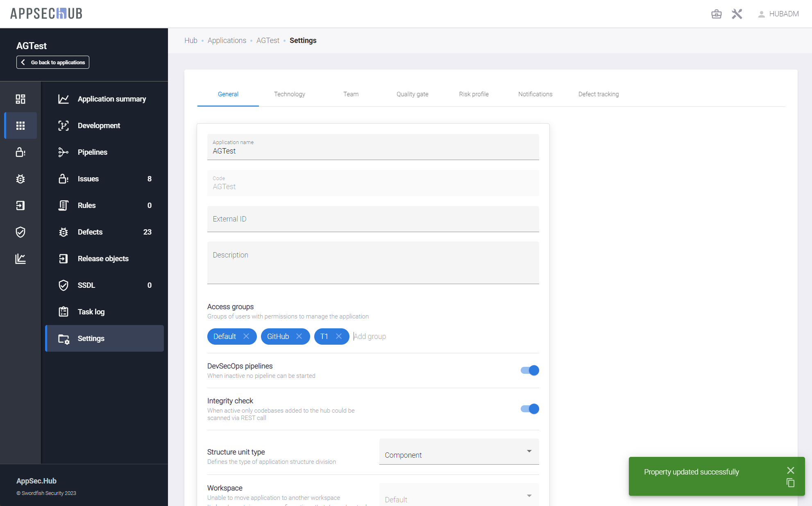
Task: Click the briefcase icon in top bar
Action: coord(716,14)
